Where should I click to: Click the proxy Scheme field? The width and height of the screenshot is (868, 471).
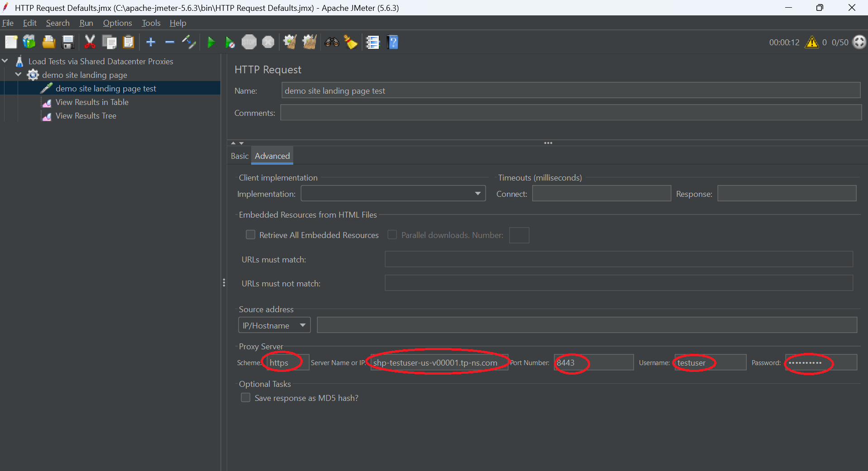pos(288,362)
